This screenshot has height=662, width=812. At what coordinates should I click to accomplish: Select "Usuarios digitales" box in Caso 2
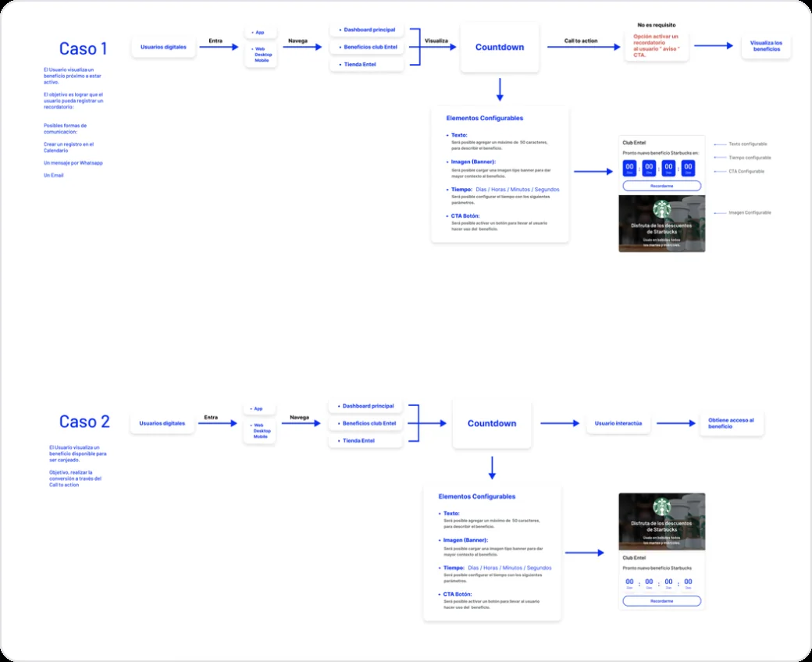point(162,423)
